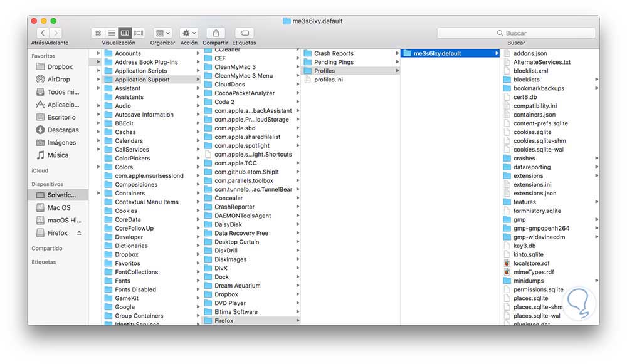Image resolution: width=627 pixels, height=364 pixels.
Task: Open Todos mis archivos in sidebar
Action: (58, 92)
